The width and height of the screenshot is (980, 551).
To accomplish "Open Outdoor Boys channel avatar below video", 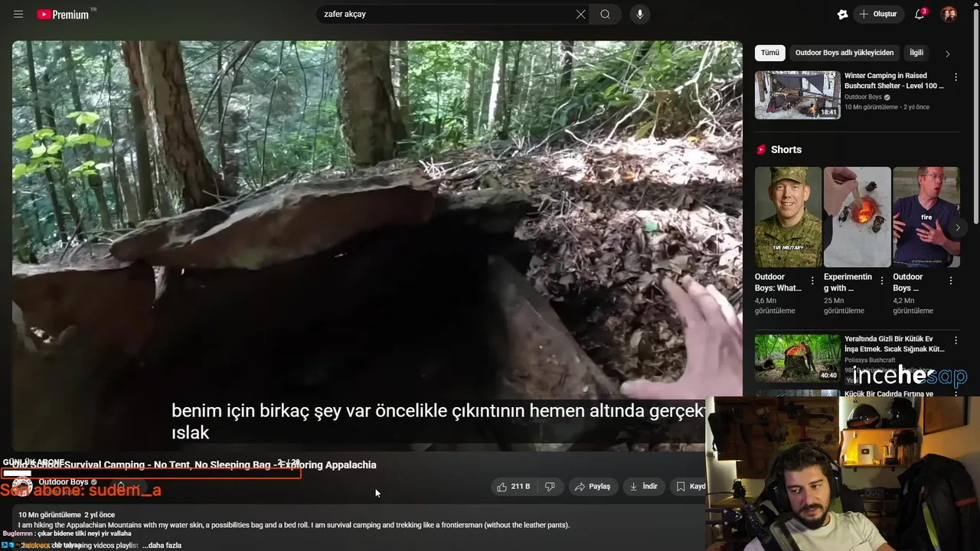I will [22, 486].
